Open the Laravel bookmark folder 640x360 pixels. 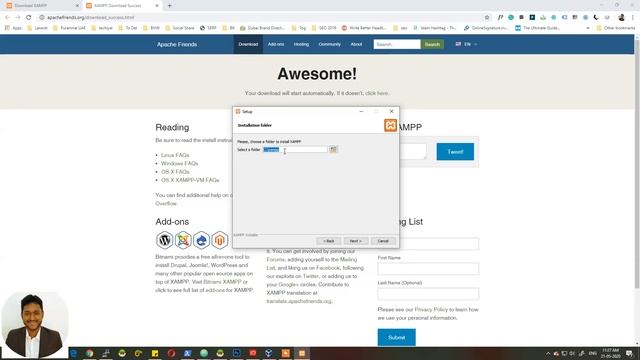tap(37, 28)
